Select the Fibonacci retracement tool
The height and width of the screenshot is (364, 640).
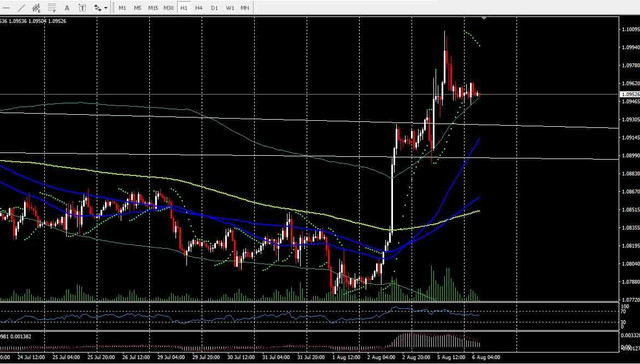click(x=51, y=8)
